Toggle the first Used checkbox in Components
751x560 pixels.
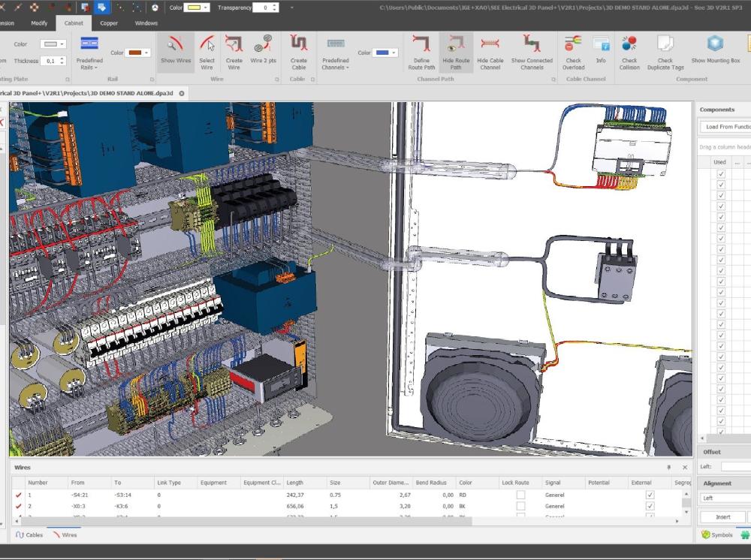tap(721, 173)
